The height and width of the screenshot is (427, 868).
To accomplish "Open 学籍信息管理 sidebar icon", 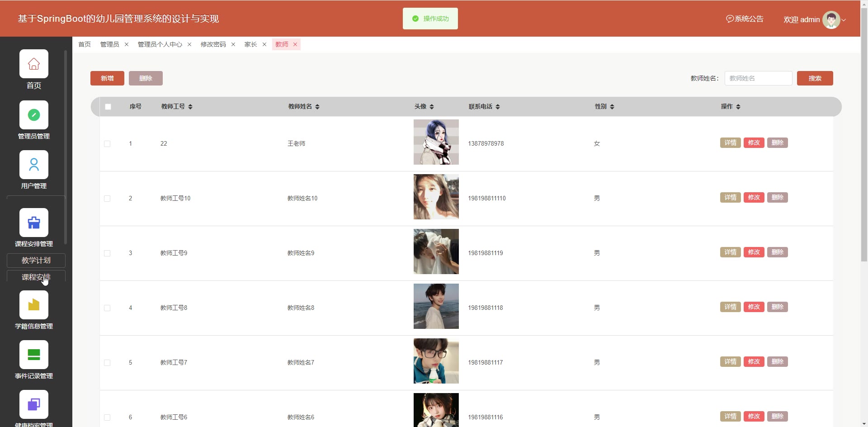I will (x=34, y=305).
